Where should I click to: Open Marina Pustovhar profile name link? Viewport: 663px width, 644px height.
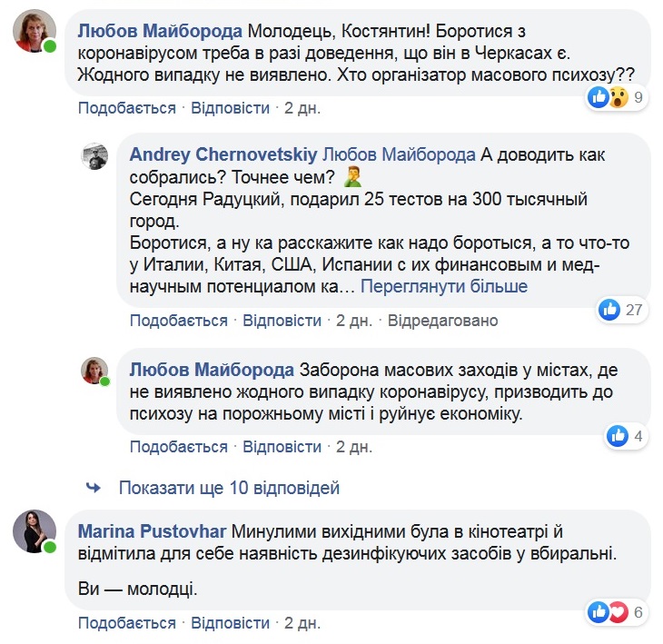153,531
